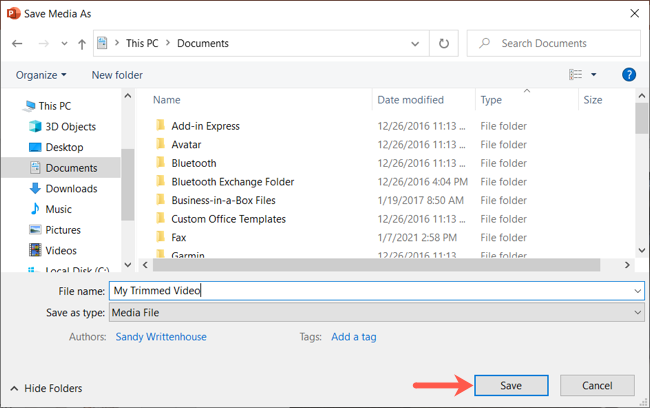Sort by Date modified column
The width and height of the screenshot is (650, 408).
tap(410, 100)
